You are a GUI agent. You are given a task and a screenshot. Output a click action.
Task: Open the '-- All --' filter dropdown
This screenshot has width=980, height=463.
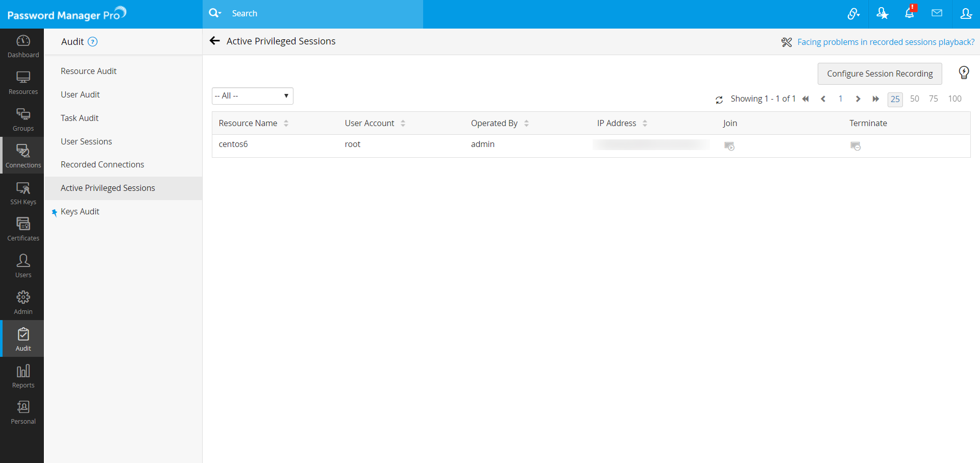click(x=253, y=96)
